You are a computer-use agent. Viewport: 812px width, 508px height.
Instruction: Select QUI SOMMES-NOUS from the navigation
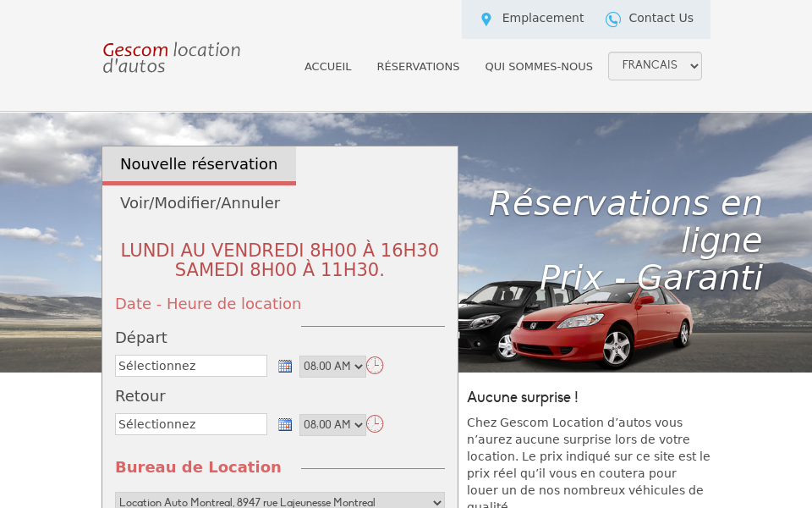(539, 66)
